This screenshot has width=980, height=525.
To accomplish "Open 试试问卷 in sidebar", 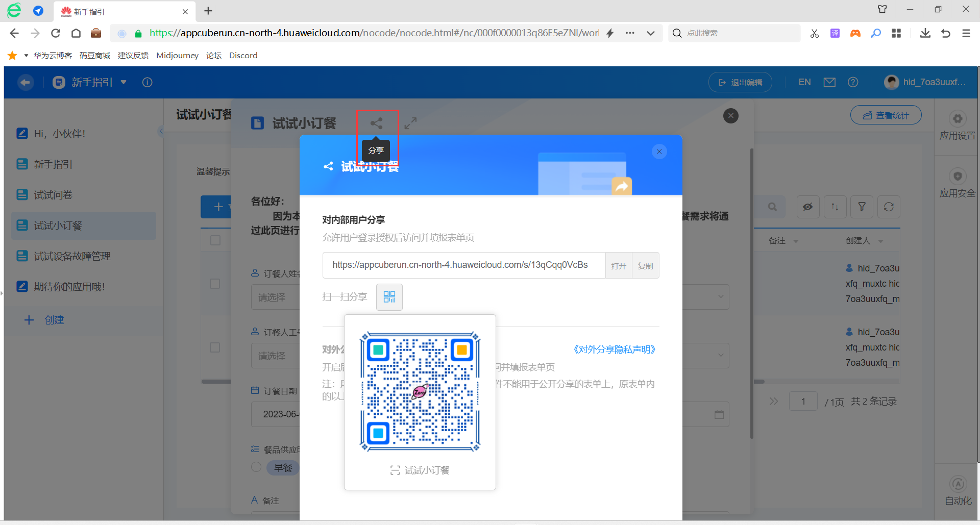I will click(x=84, y=195).
